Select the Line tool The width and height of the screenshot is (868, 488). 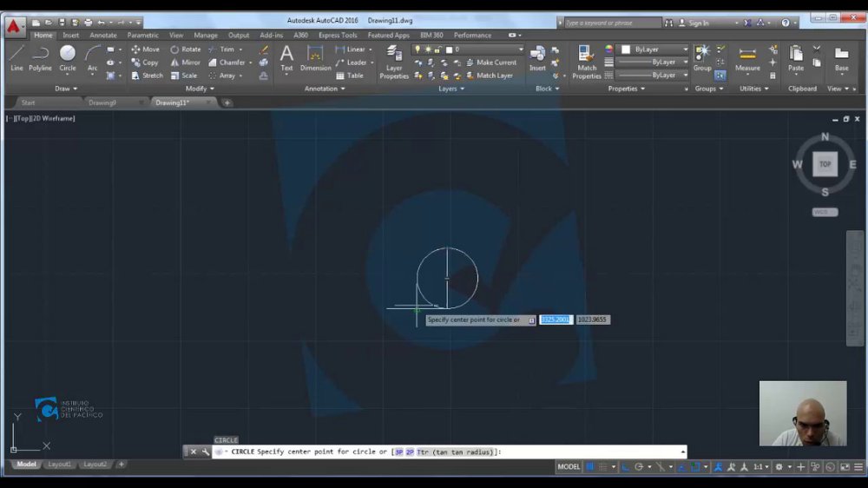point(16,58)
